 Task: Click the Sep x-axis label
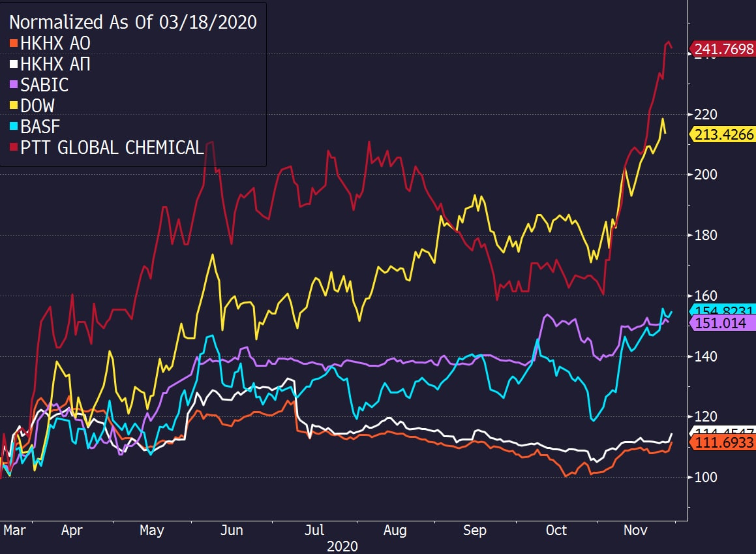point(475,531)
